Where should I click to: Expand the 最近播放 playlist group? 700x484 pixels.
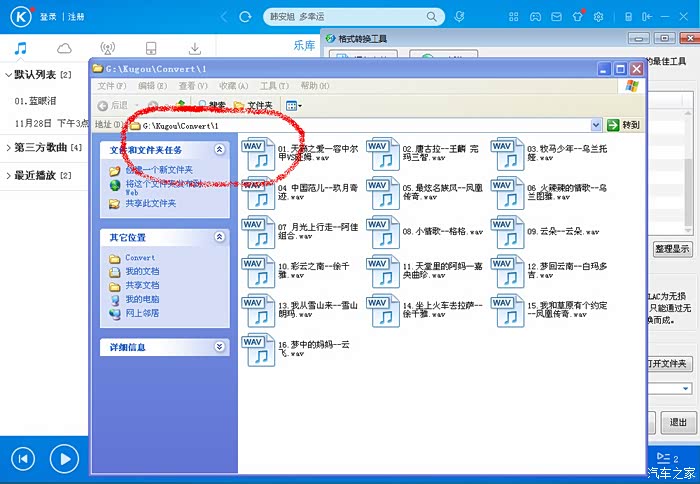[x=8, y=175]
